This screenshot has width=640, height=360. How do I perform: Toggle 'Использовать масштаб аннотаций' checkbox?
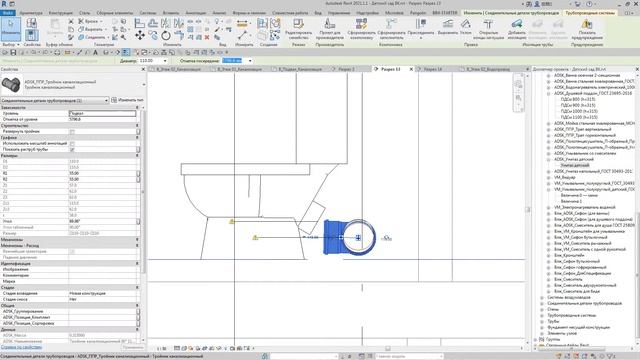[72, 144]
